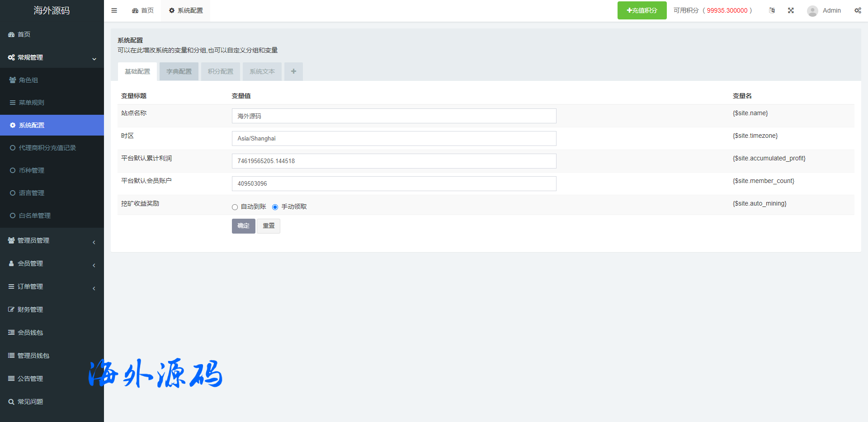
Task: Open the settings cogs icon at top right
Action: point(858,10)
